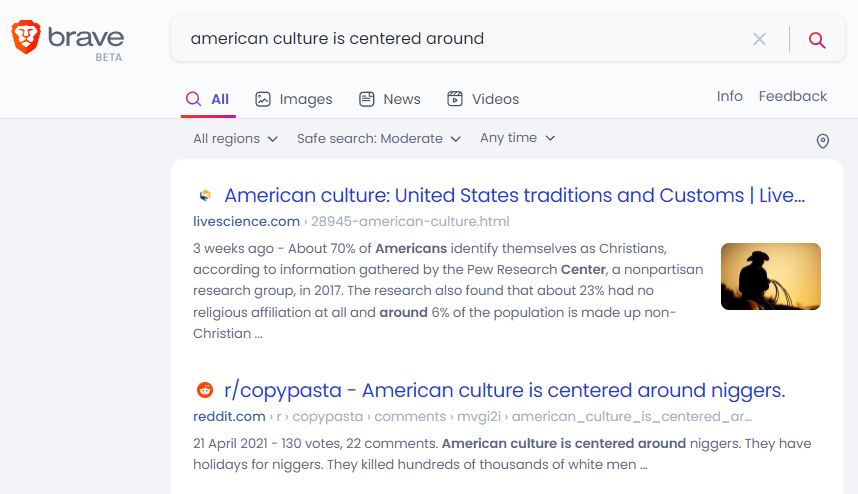Open the Safe search: Moderate dropdown

(378, 139)
